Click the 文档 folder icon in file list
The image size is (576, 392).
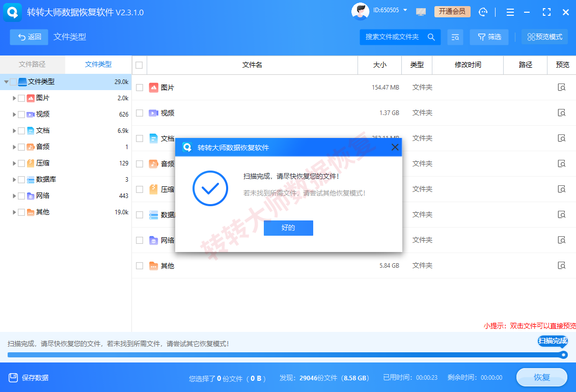click(154, 138)
